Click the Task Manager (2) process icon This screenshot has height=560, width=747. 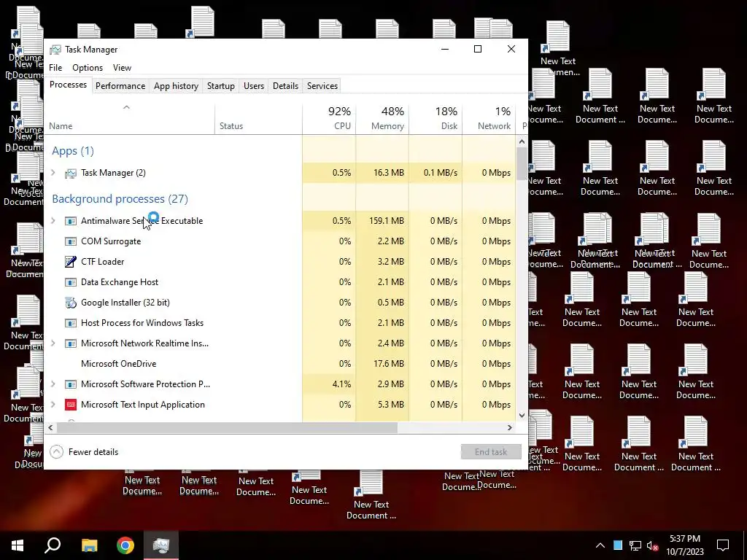[x=71, y=174]
